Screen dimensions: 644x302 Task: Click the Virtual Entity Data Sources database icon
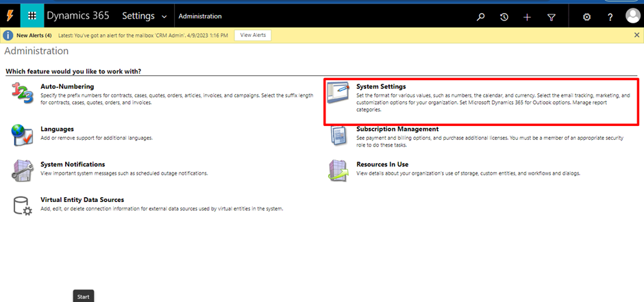[x=22, y=205]
